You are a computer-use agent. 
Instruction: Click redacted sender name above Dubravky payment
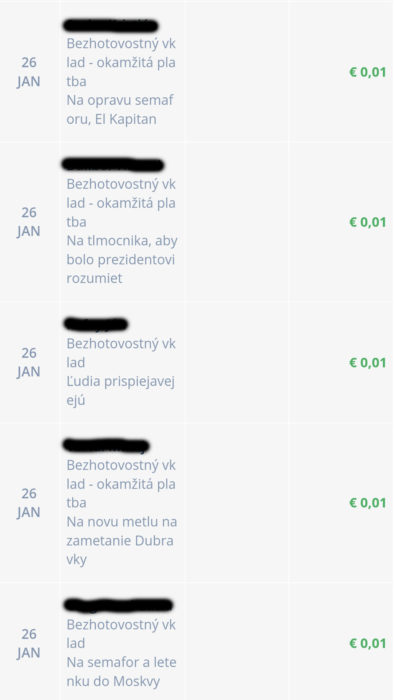point(106,445)
